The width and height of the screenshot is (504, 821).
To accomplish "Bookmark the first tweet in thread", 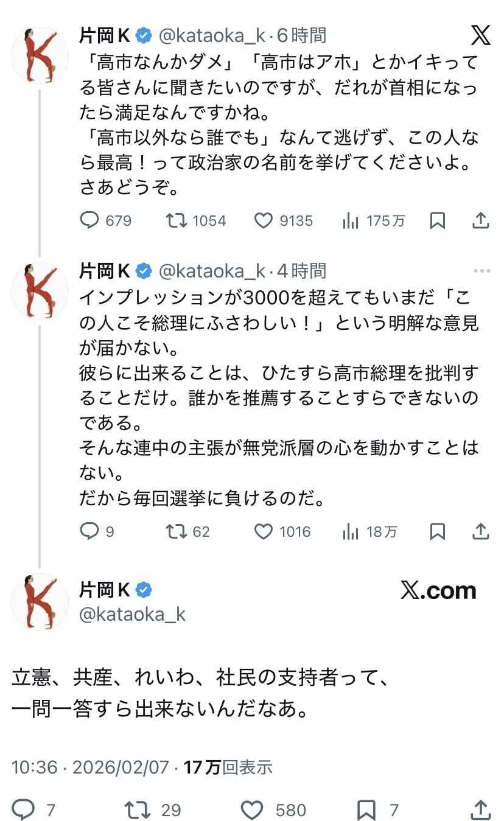I will pyautogui.click(x=437, y=220).
